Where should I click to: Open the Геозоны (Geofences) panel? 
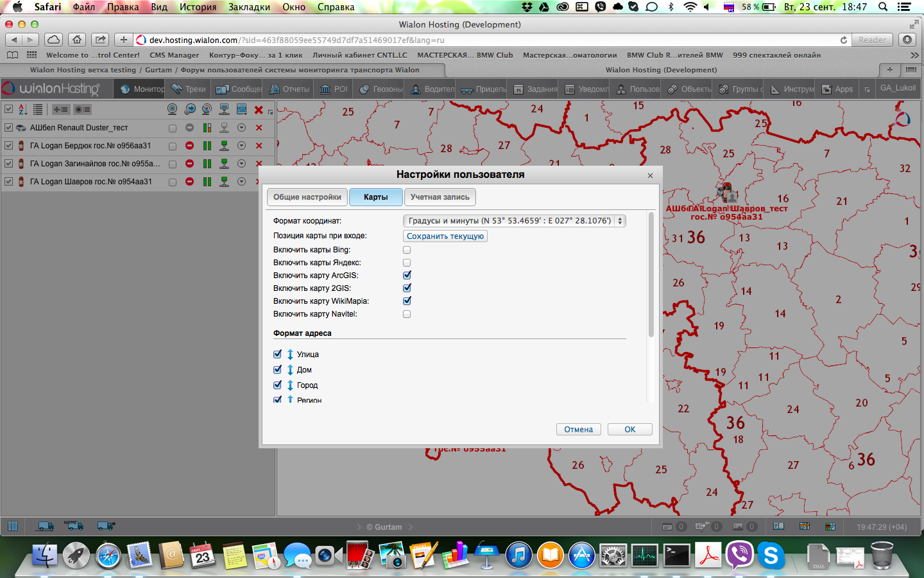381,89
